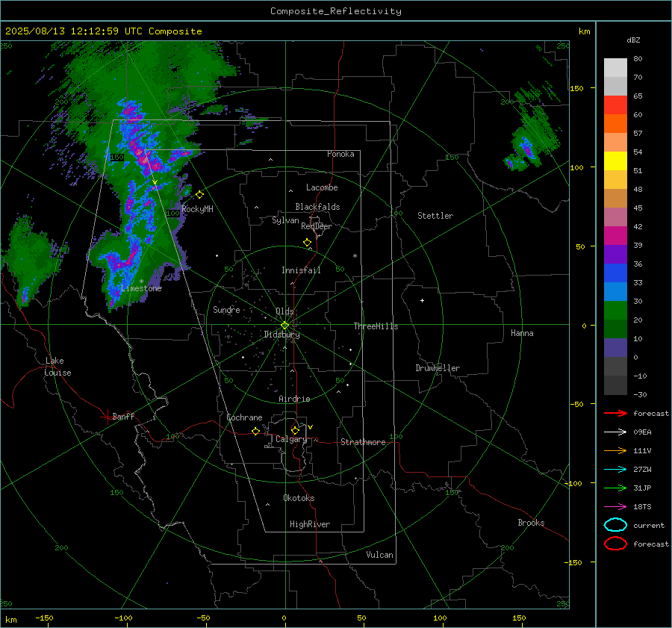672x628 pixels.
Task: Click the Stettler-area white plus marker near ThreeHills
Action: click(422, 300)
